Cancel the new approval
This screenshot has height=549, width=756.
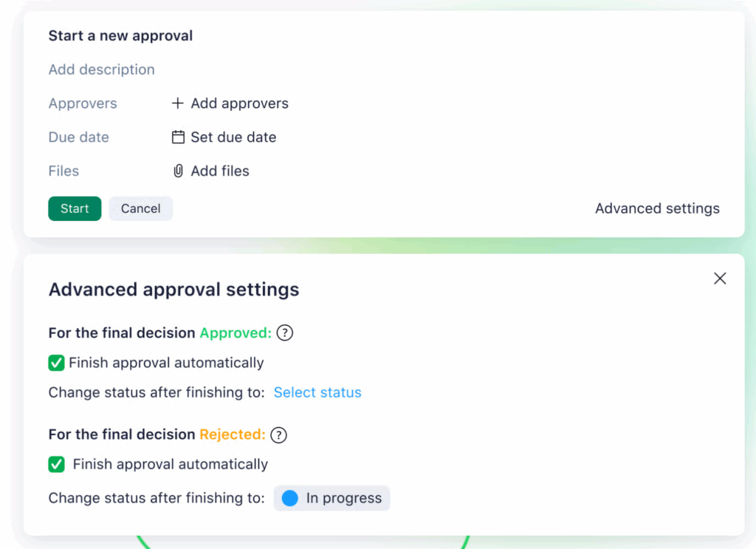tap(140, 209)
